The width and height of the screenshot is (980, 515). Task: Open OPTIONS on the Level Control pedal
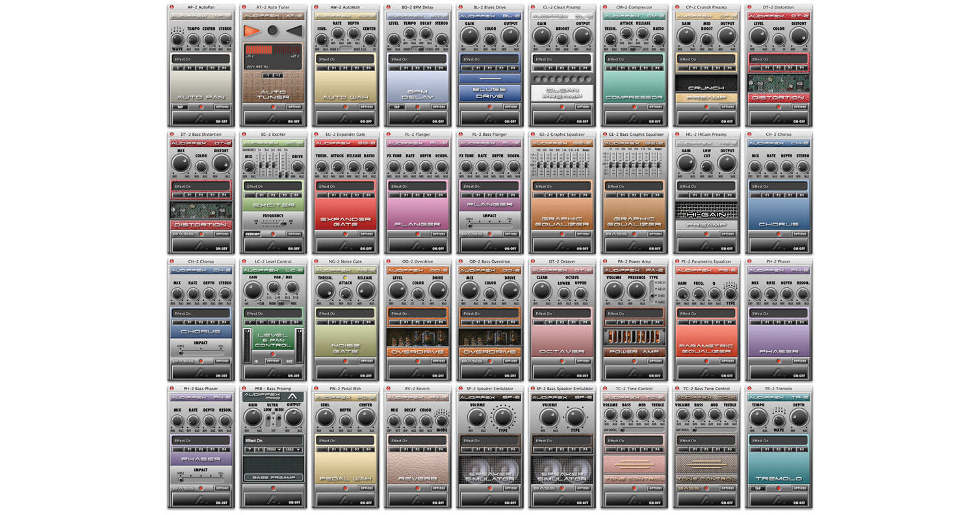273,361
